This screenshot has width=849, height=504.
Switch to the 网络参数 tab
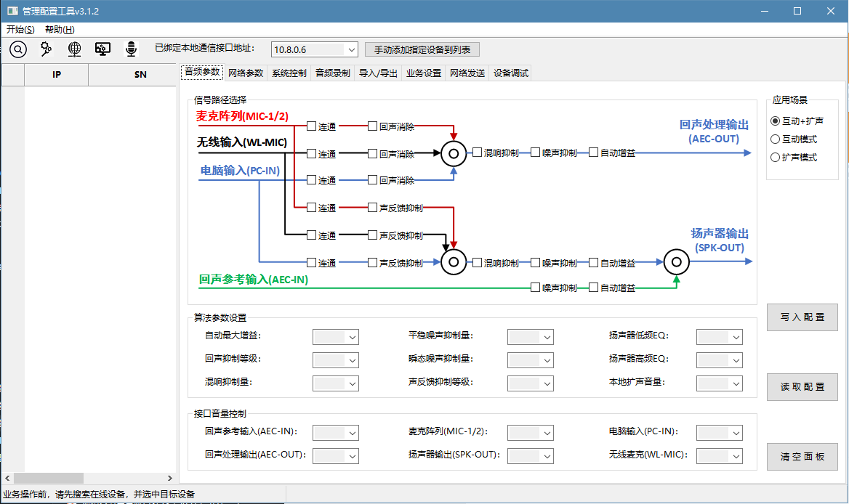click(x=246, y=72)
